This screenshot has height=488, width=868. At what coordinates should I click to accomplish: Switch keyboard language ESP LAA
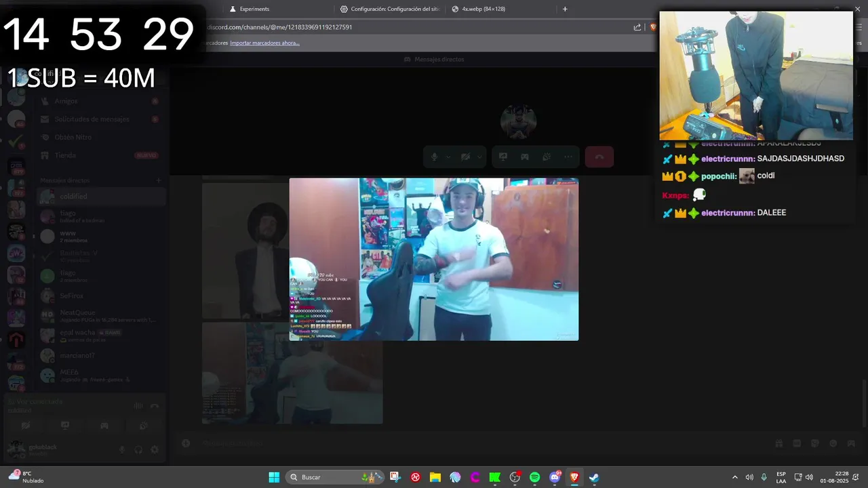tap(781, 477)
